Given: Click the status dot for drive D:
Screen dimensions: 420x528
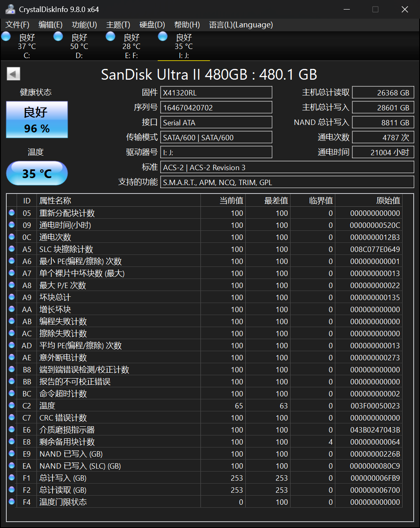Looking at the screenshot, I should pyautogui.click(x=58, y=36).
